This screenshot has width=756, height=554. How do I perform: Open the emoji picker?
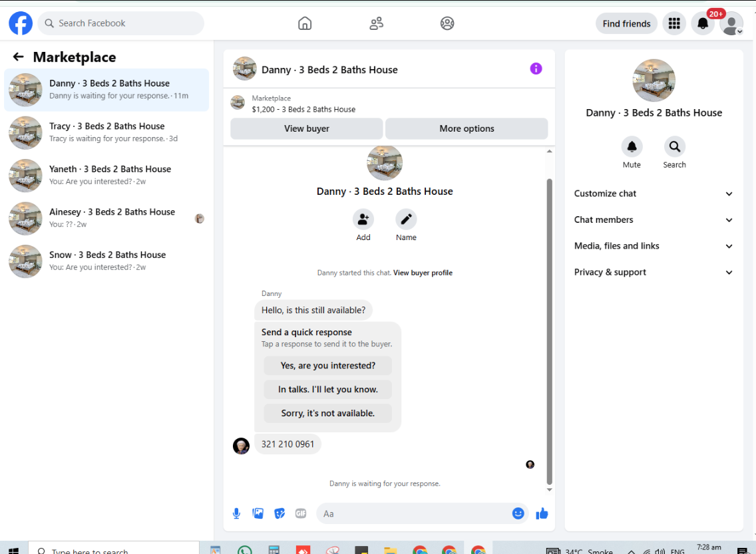(518, 513)
